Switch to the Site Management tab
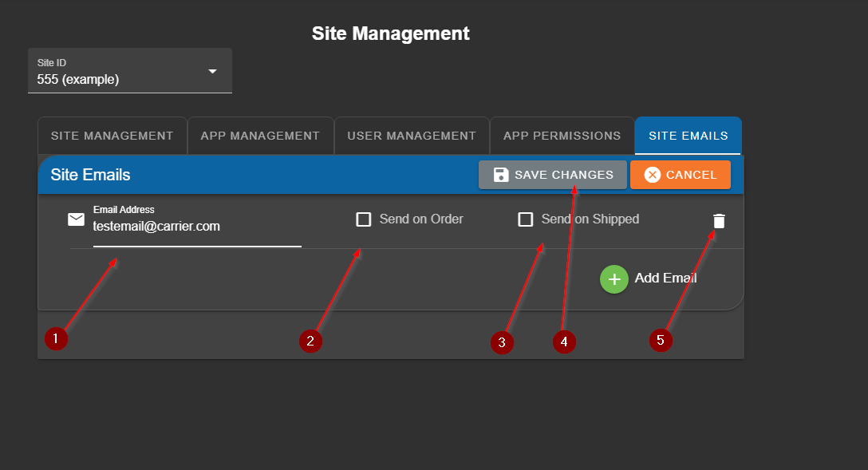 point(112,136)
